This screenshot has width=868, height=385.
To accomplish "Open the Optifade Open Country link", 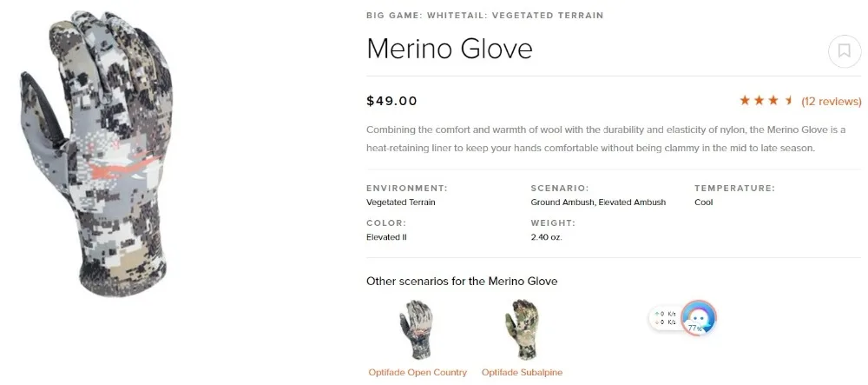I will (418, 372).
